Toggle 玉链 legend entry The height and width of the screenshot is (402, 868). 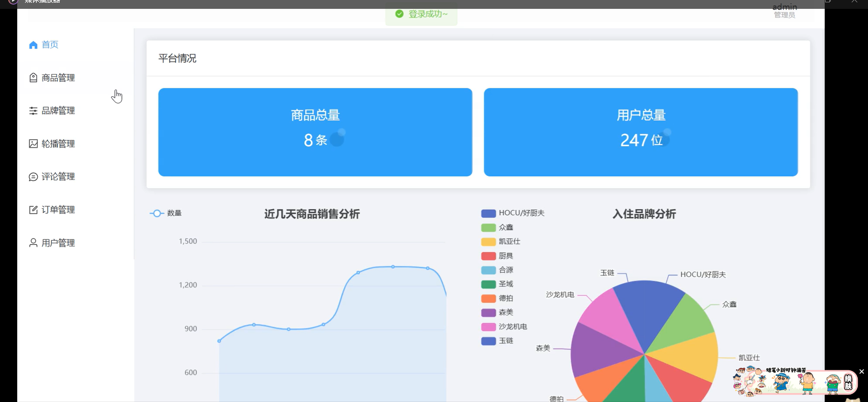[497, 341]
